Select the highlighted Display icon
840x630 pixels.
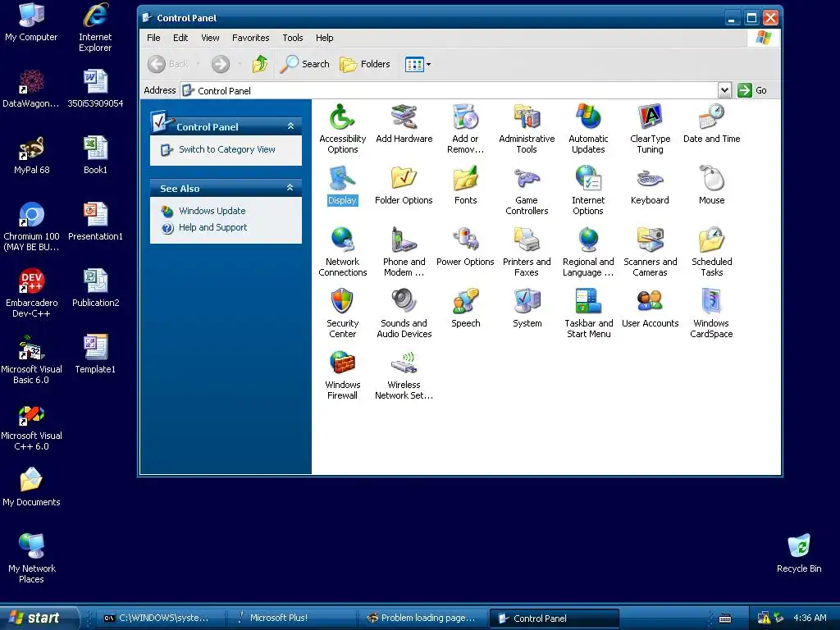pyautogui.click(x=342, y=185)
